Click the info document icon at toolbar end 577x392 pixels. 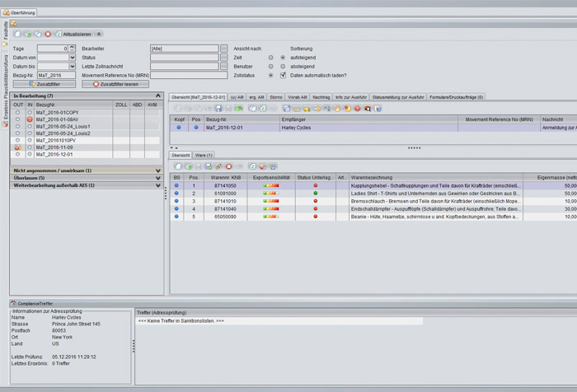pos(378,109)
